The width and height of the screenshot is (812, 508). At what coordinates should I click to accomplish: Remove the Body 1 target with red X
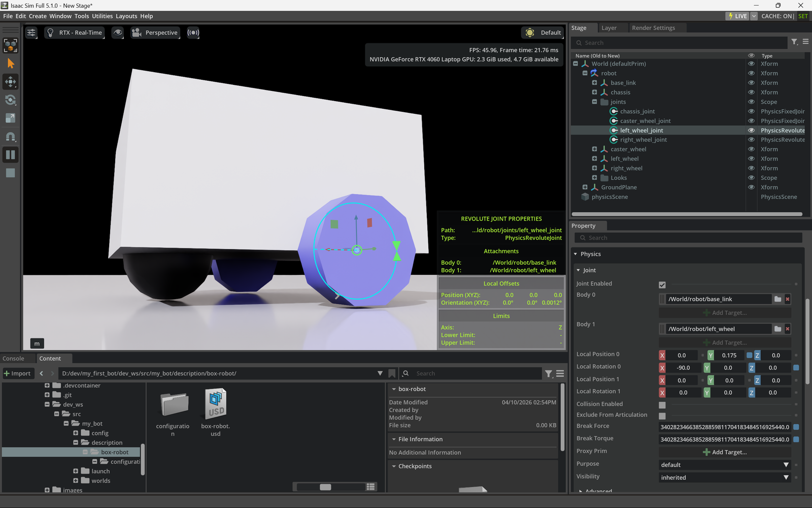click(x=788, y=329)
